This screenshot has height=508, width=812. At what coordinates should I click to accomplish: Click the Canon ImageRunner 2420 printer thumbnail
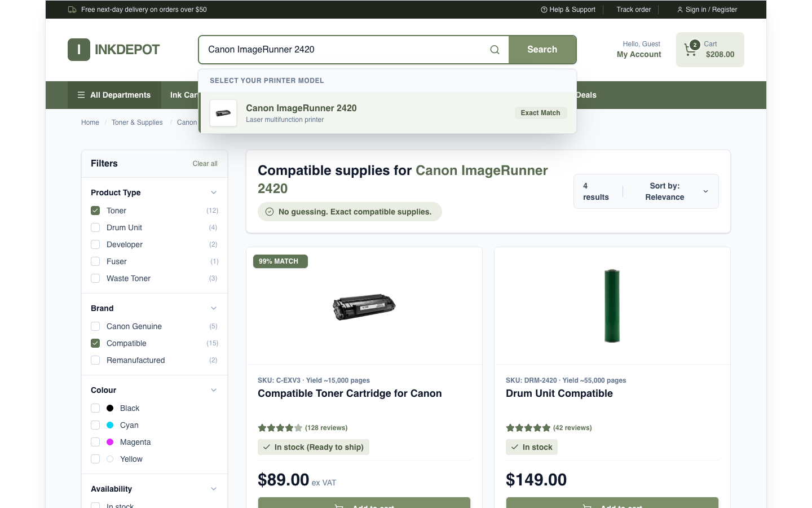tap(223, 113)
